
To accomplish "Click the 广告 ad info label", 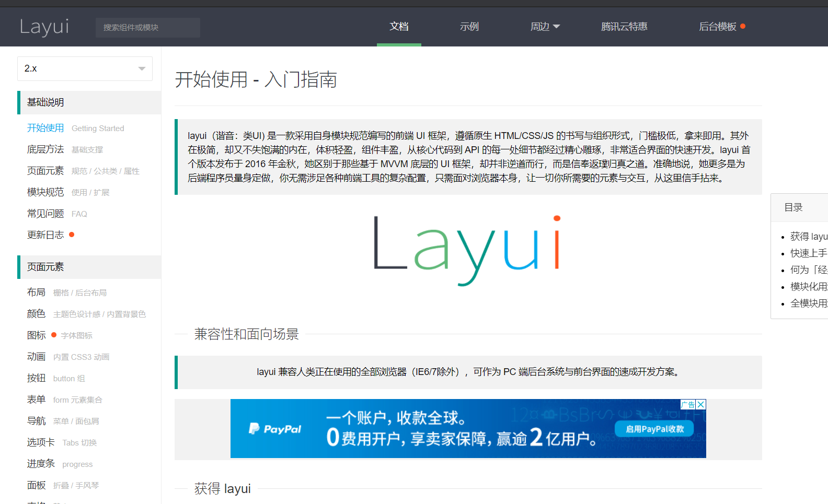I will [x=688, y=404].
